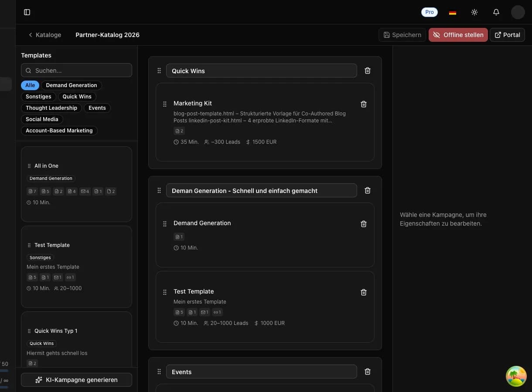Image resolution: width=532 pixels, height=392 pixels.
Task: Remove Test Template using the trash icon
Action: (x=363, y=292)
